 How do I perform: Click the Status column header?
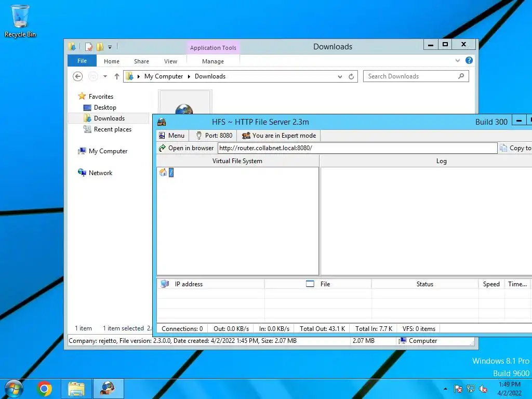(425, 284)
